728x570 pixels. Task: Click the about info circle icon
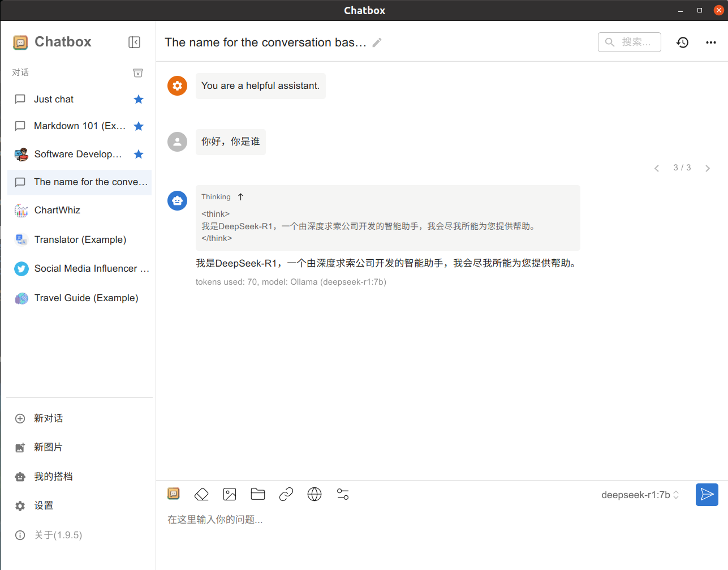click(20, 535)
